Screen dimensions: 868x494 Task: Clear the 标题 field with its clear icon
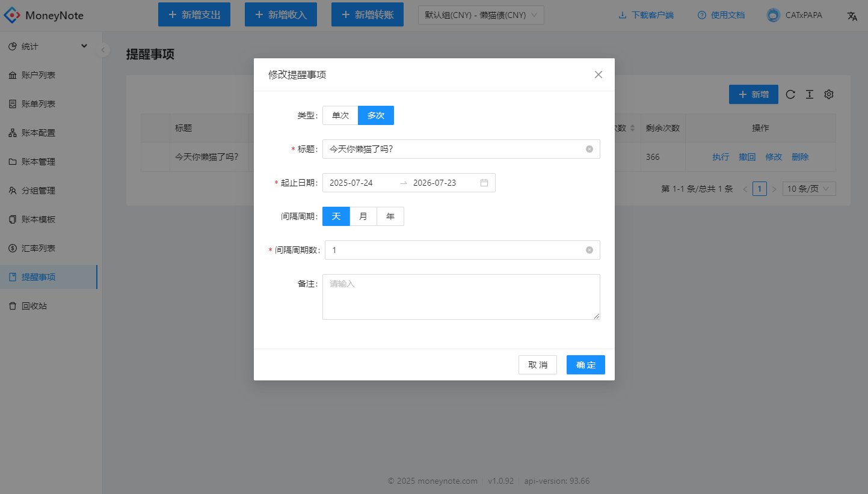(x=589, y=149)
